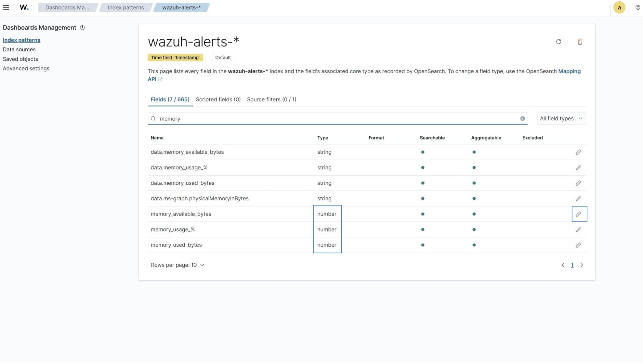Open Rows per page dropdown
Image resolution: width=643 pixels, height=364 pixels.
177,265
